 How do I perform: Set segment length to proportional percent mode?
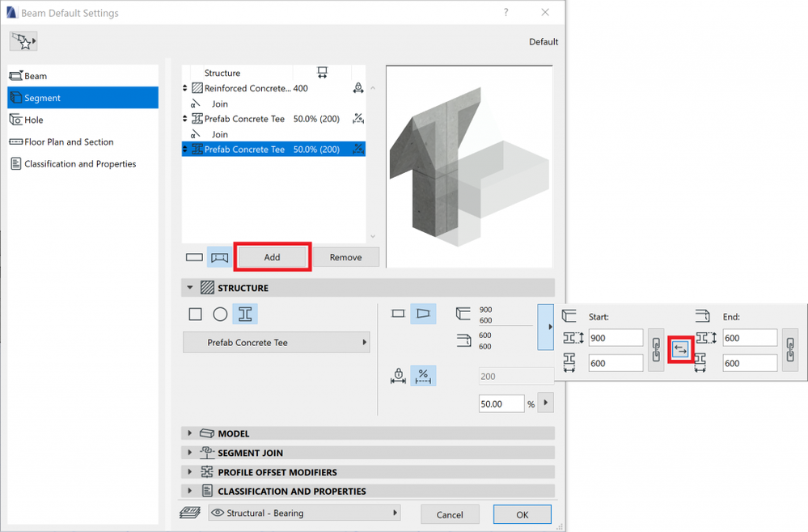pos(423,376)
